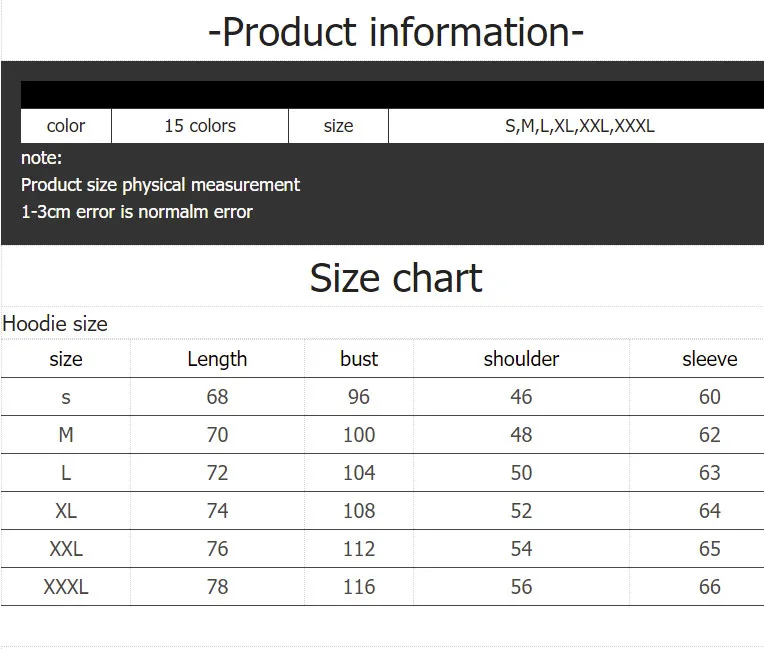Click the Length value 68
This screenshot has width=764, height=649.
[x=217, y=397]
